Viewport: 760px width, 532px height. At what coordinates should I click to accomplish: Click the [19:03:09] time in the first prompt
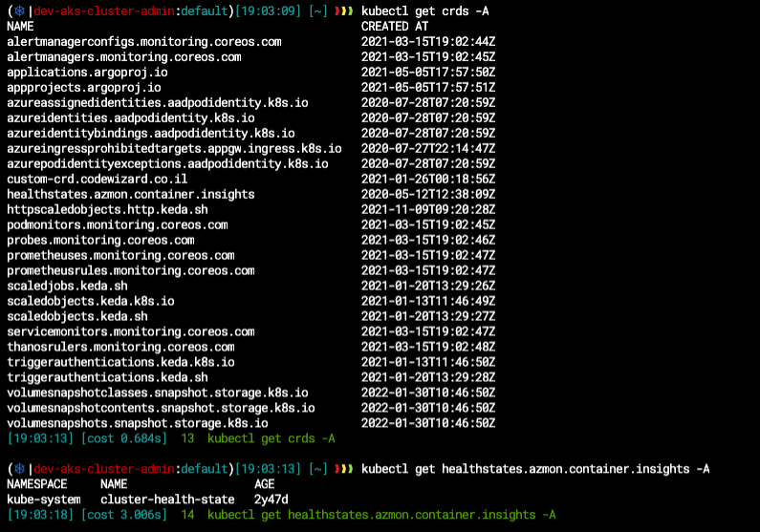(268, 11)
